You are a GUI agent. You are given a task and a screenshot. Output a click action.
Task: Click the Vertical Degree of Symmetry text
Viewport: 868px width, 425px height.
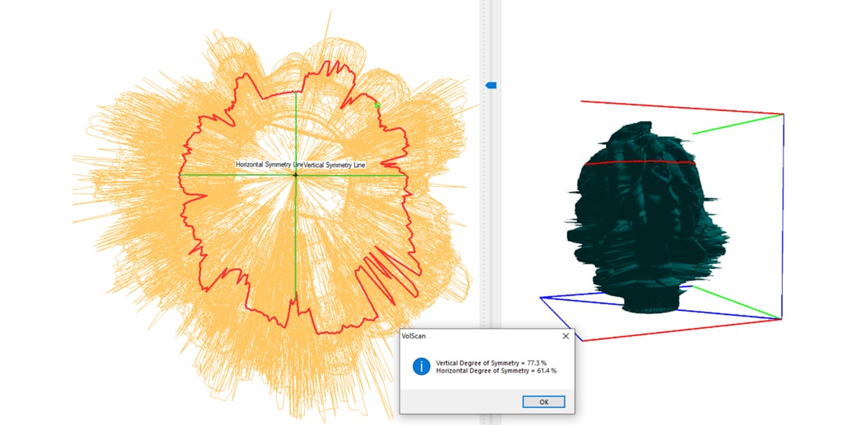(x=496, y=363)
